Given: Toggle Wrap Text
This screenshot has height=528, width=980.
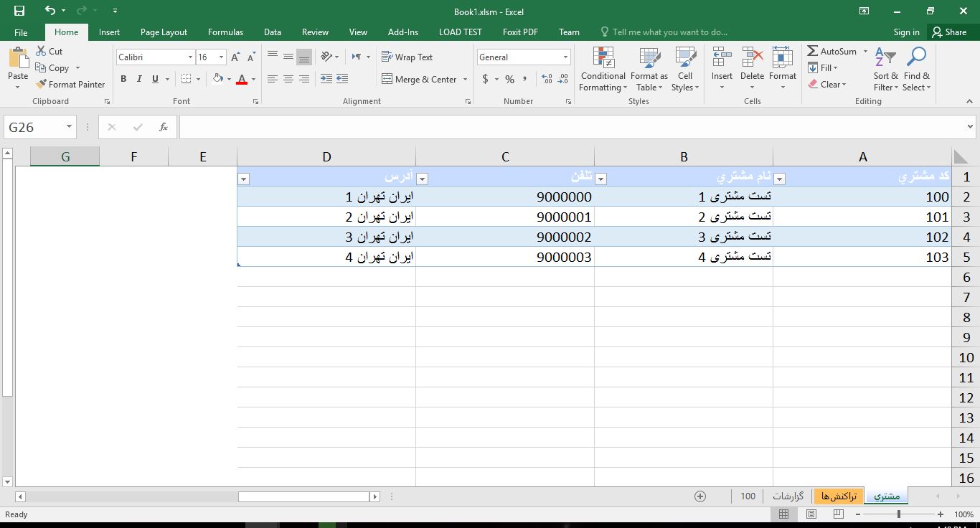Looking at the screenshot, I should click(407, 57).
